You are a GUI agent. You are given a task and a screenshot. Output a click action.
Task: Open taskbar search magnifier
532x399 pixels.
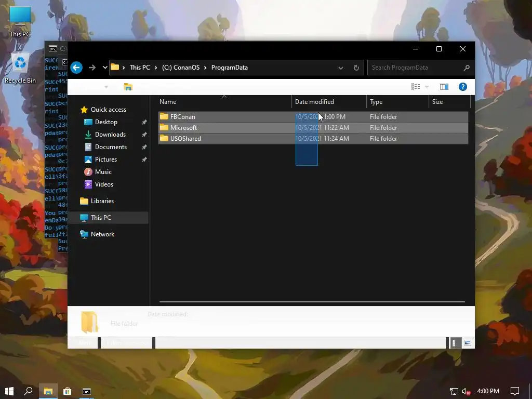28,391
